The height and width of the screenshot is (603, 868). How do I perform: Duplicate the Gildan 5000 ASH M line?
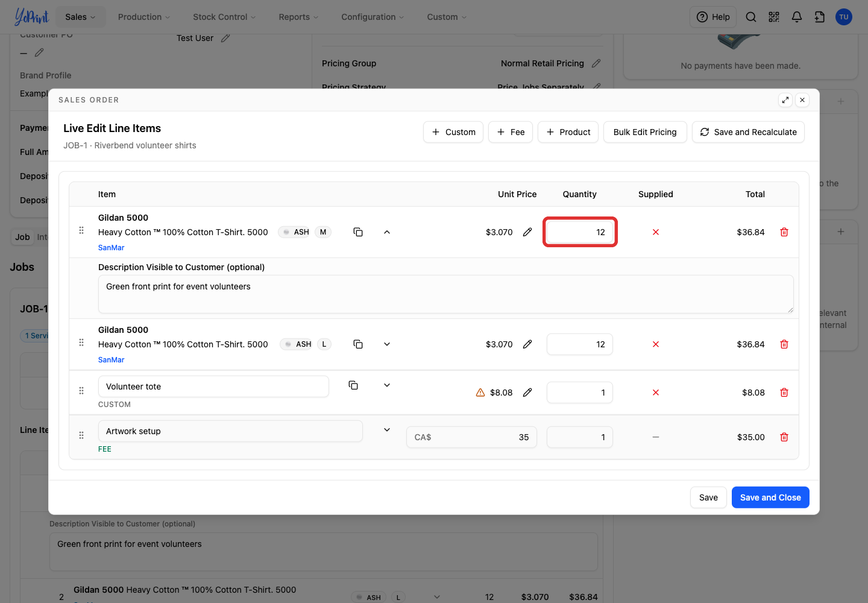click(358, 232)
